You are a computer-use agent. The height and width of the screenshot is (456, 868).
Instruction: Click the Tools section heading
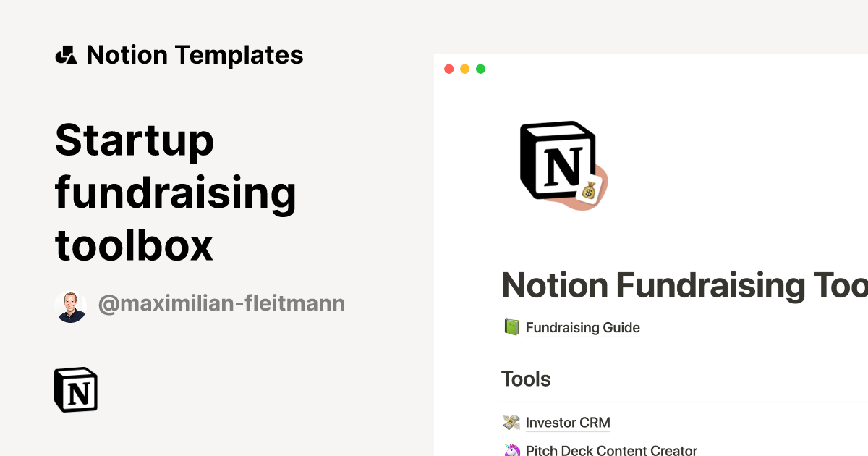point(526,379)
